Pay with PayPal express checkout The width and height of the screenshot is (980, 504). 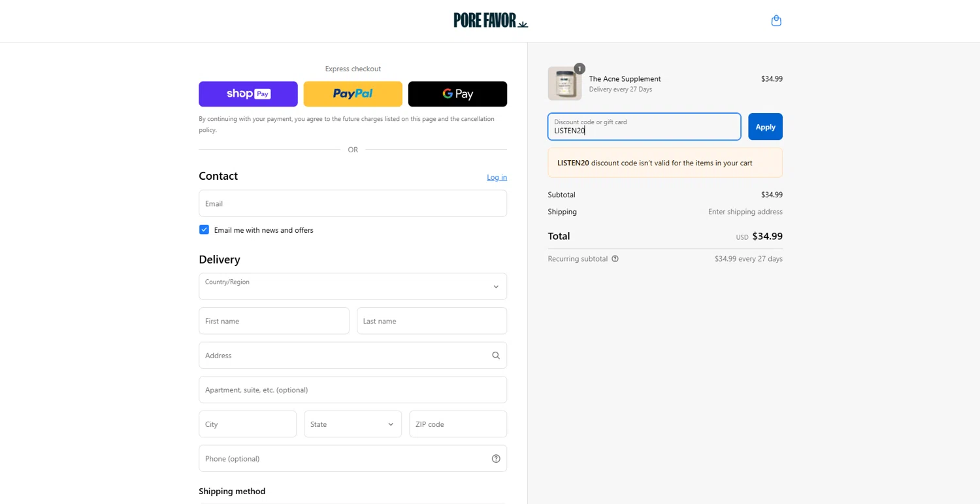pyautogui.click(x=353, y=94)
